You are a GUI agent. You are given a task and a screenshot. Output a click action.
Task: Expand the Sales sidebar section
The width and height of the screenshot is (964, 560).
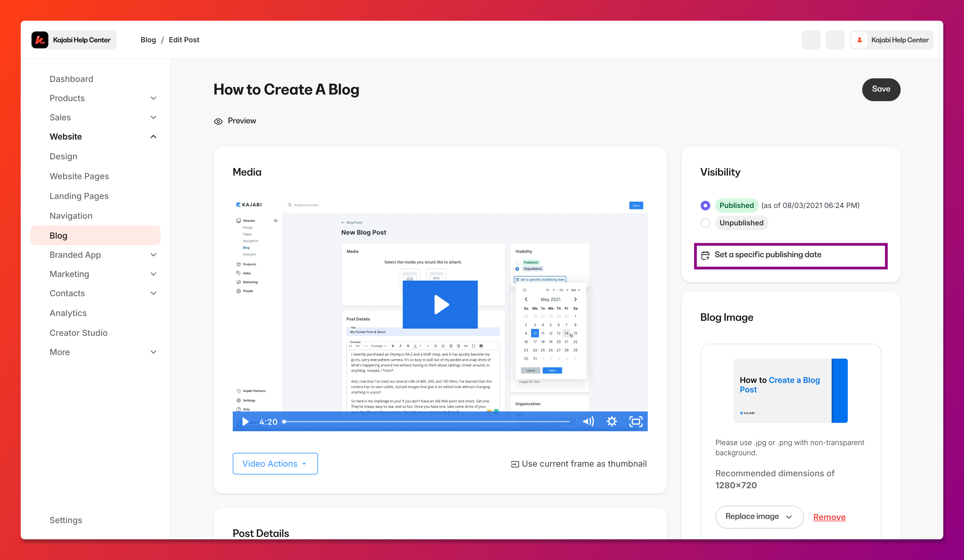[153, 117]
